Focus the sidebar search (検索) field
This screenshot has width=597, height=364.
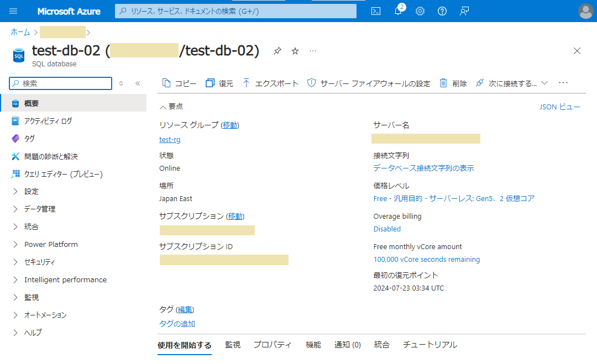61,83
